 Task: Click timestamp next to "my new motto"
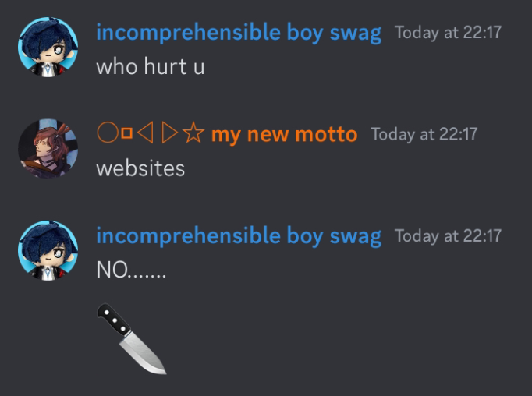click(424, 134)
